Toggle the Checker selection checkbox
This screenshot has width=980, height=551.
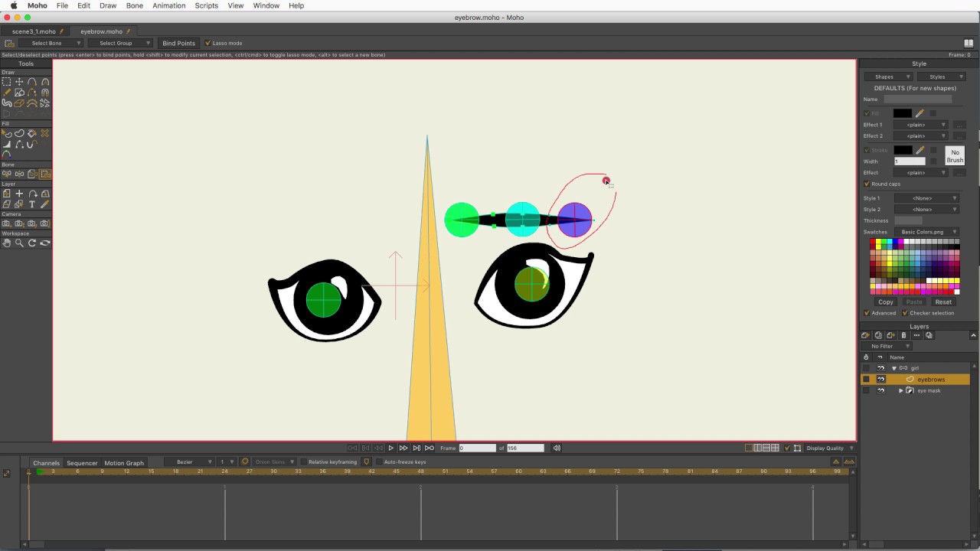[x=905, y=313]
